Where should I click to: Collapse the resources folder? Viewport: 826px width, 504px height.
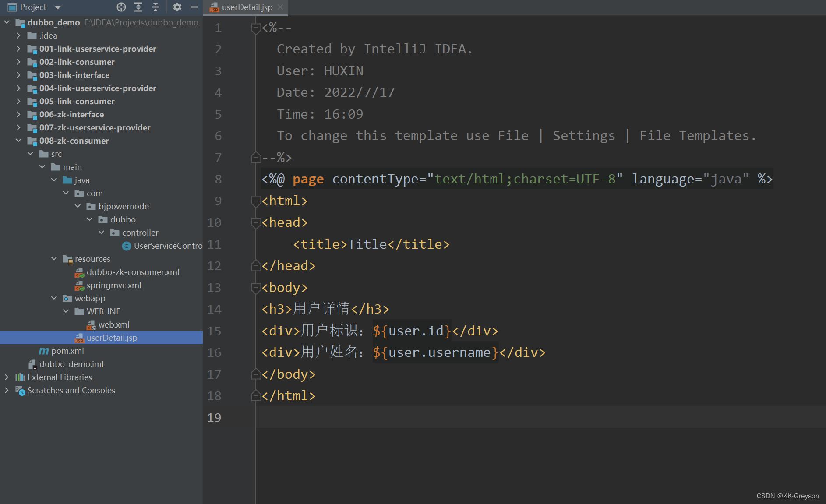pos(54,259)
